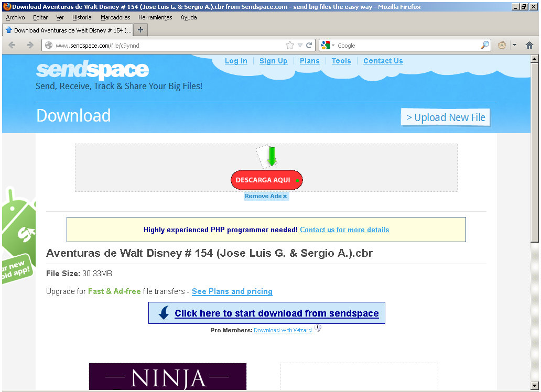Click the Forward navigation arrow
The image size is (541, 392).
pyautogui.click(x=30, y=46)
